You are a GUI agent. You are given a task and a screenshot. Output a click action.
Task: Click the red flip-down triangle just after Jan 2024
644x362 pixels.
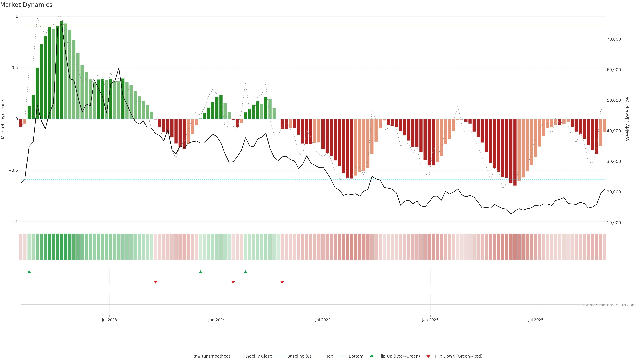(x=233, y=282)
